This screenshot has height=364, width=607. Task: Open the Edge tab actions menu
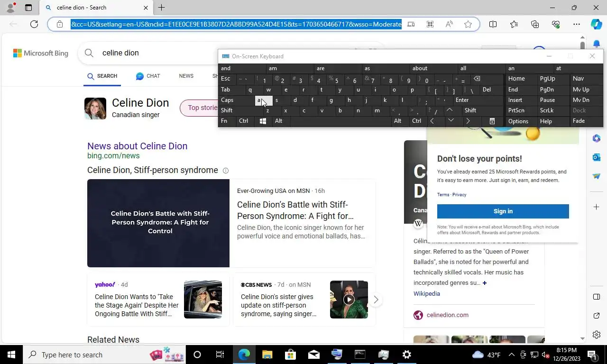click(x=28, y=8)
